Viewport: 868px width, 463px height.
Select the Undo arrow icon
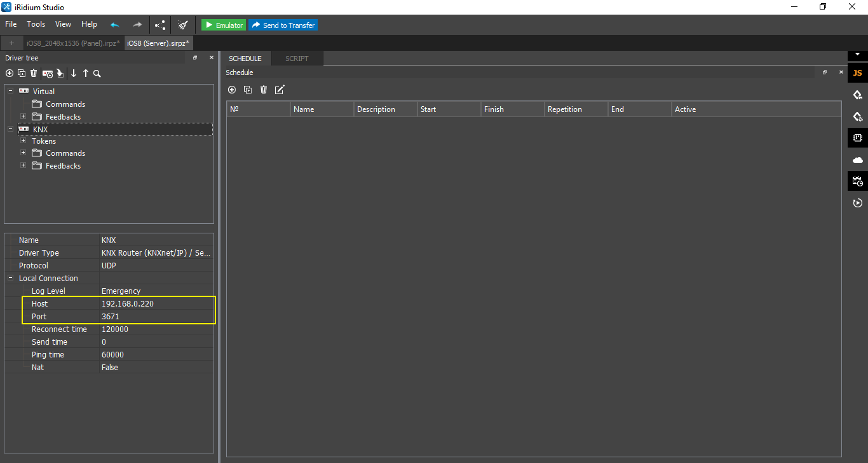[114, 24]
